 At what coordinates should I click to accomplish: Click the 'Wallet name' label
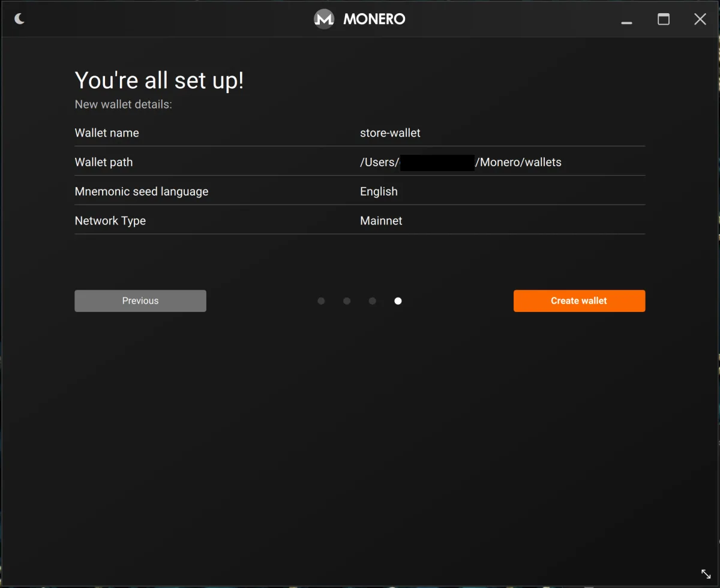[107, 133]
